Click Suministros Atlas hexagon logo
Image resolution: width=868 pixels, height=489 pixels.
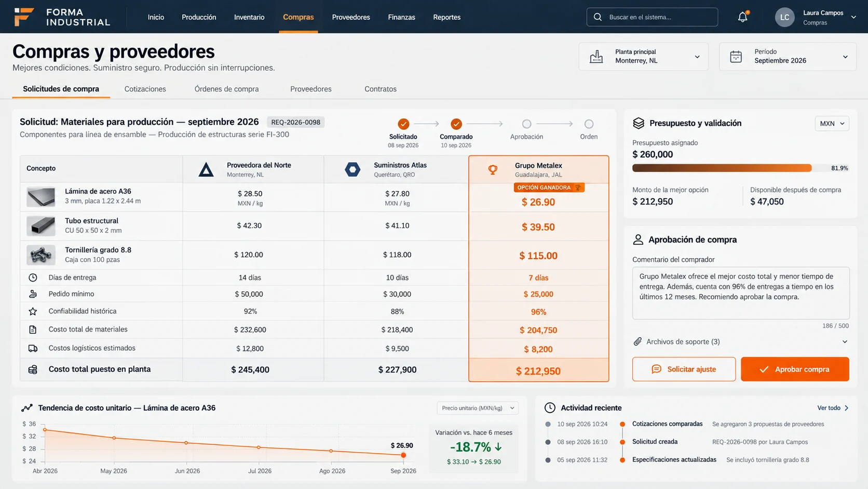352,169
